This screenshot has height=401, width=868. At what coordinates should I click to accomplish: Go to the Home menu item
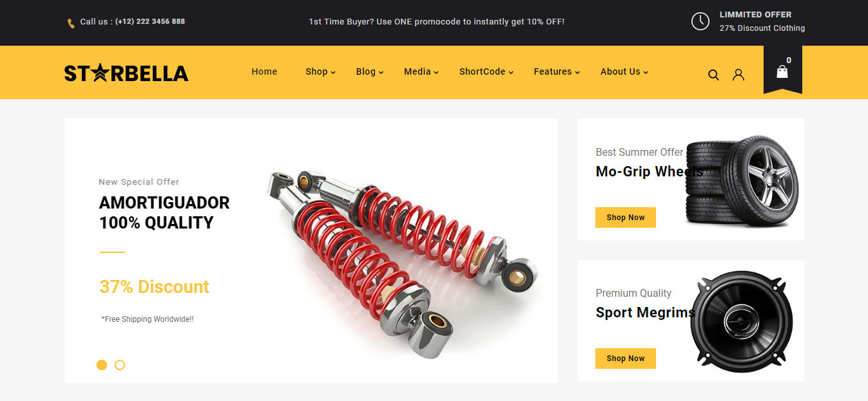point(264,71)
